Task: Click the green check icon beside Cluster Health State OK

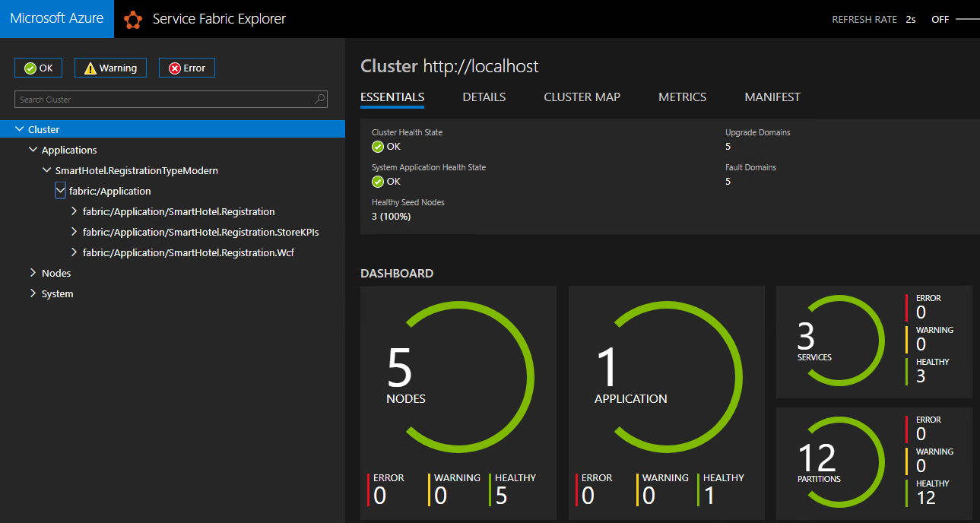Action: (378, 147)
